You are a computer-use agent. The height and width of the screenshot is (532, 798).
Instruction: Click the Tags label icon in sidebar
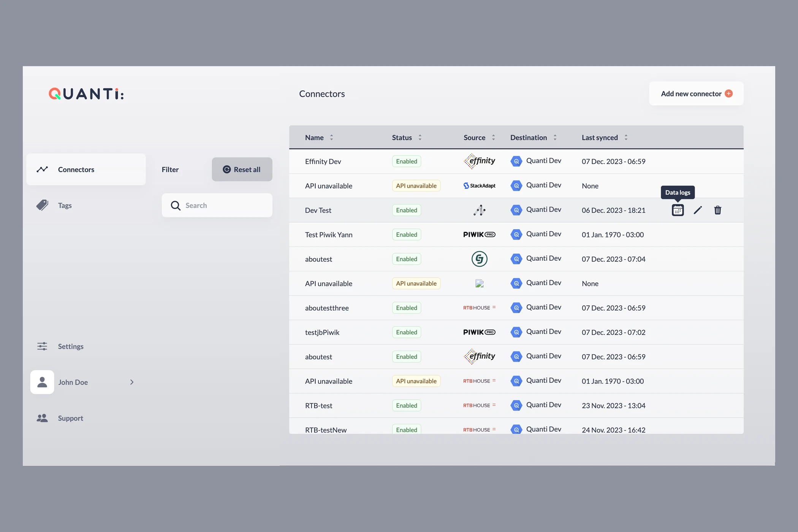[42, 205]
